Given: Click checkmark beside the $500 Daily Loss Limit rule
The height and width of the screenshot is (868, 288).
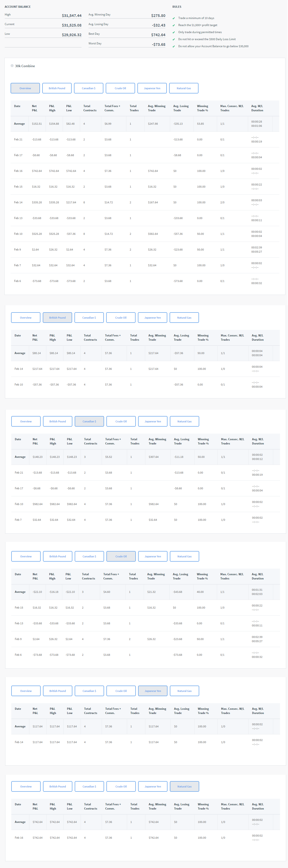Looking at the screenshot, I should pos(174,39).
